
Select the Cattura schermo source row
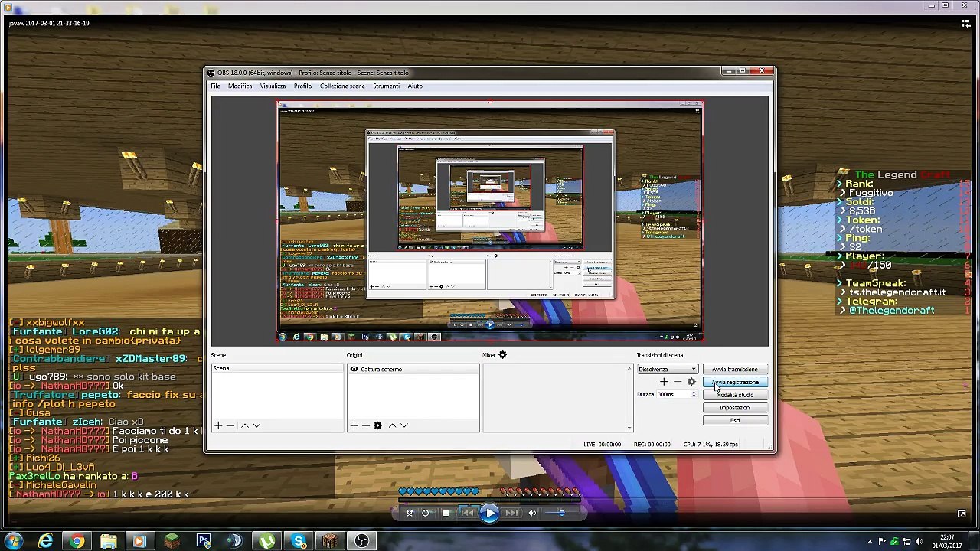[x=413, y=369]
